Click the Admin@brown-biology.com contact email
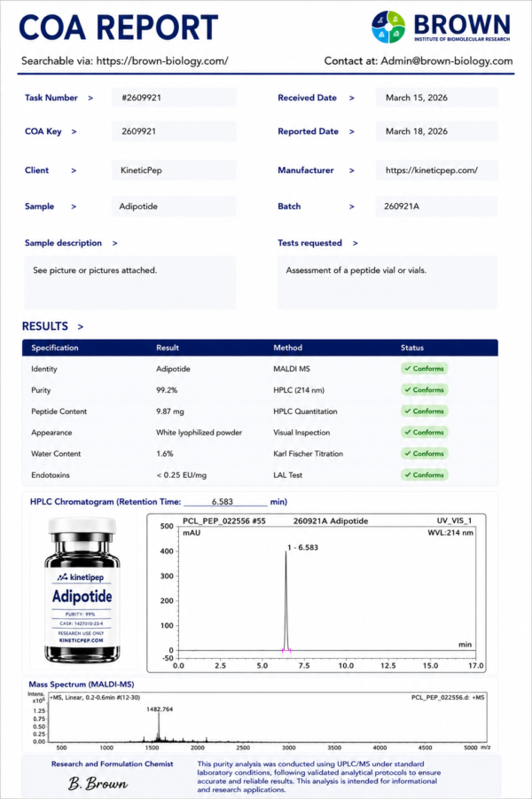Image resolution: width=532 pixels, height=799 pixels. (x=446, y=60)
